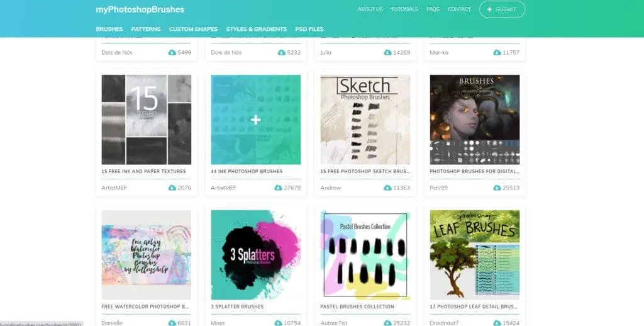The image size is (644, 326).
Task: Click author Dois de Nós beside 5499
Action: pyautogui.click(x=117, y=53)
